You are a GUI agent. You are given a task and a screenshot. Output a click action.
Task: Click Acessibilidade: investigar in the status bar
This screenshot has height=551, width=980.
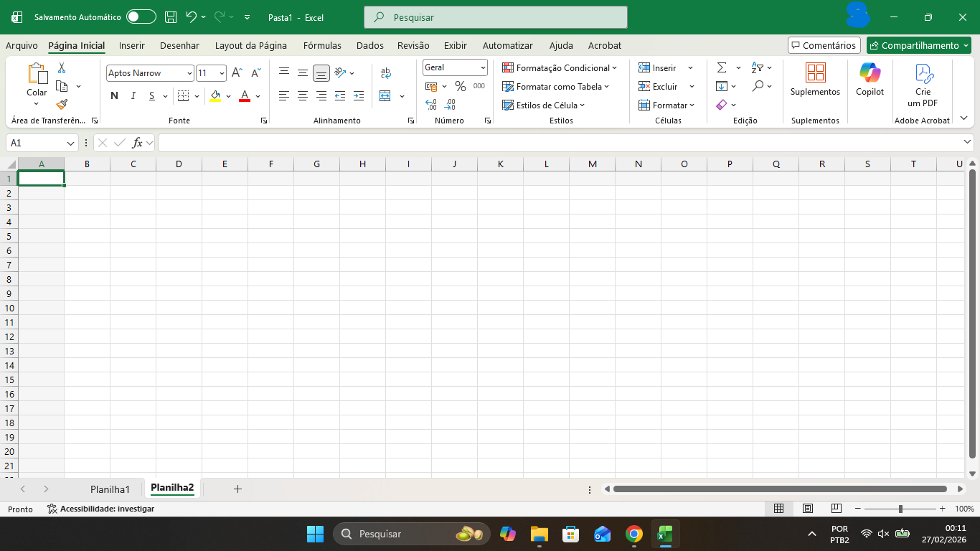click(100, 509)
